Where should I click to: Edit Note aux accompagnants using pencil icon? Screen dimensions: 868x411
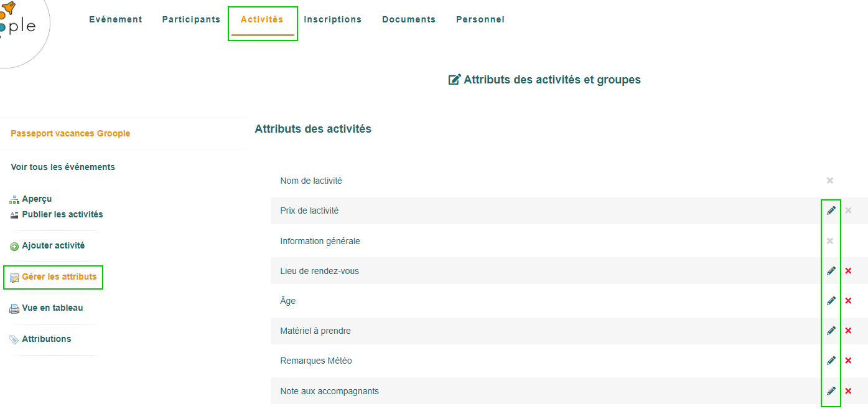tap(831, 391)
